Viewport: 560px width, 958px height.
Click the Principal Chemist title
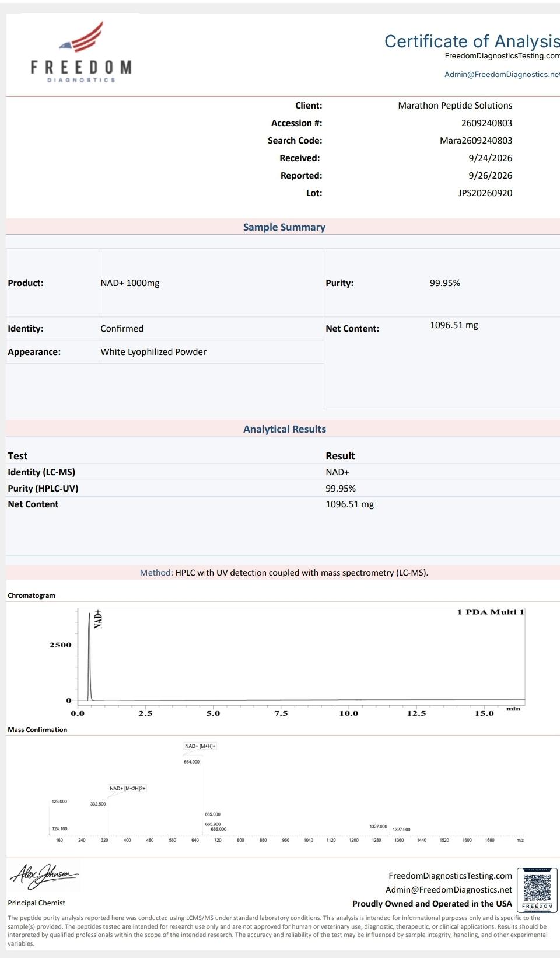(36, 903)
